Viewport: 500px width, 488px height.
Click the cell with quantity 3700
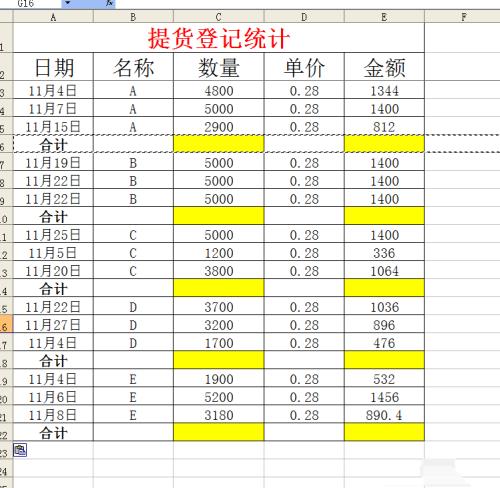pos(219,306)
